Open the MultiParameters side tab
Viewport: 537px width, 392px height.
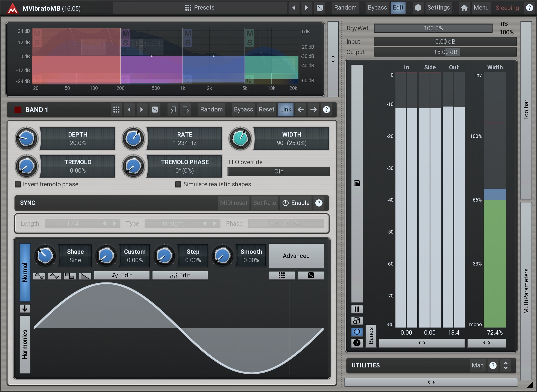[x=526, y=291]
